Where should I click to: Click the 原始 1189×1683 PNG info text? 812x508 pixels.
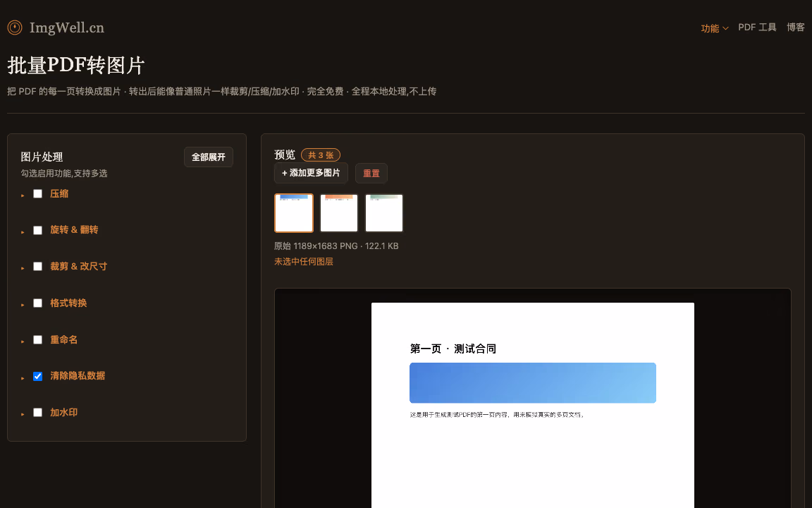click(336, 246)
